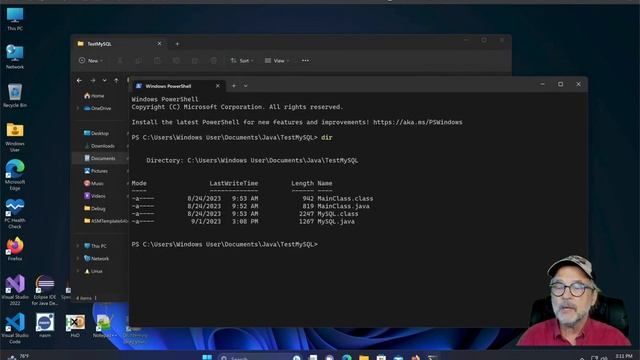Image resolution: width=640 pixels, height=360 pixels.
Task: Click Delete icon in Explorer toolbar
Action: click(214, 61)
